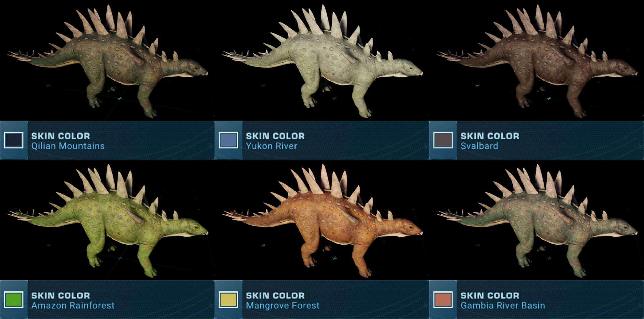The height and width of the screenshot is (319, 644).
Task: Click the bright green Amazon Rainforest dinosaur
Action: 107,221
